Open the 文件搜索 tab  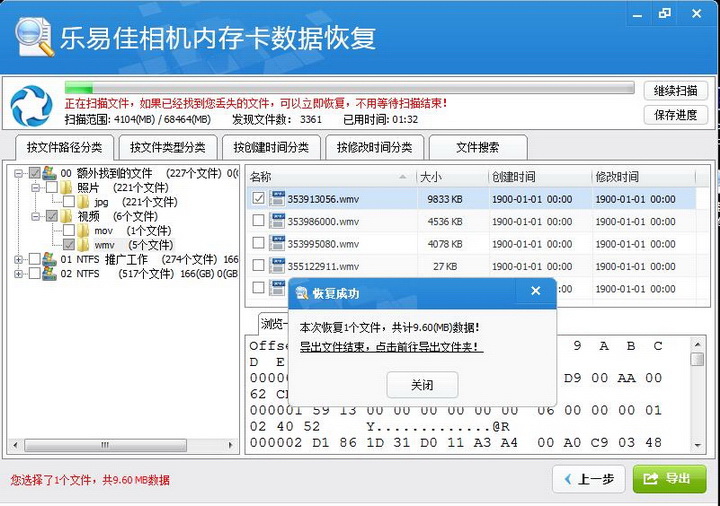[478, 147]
